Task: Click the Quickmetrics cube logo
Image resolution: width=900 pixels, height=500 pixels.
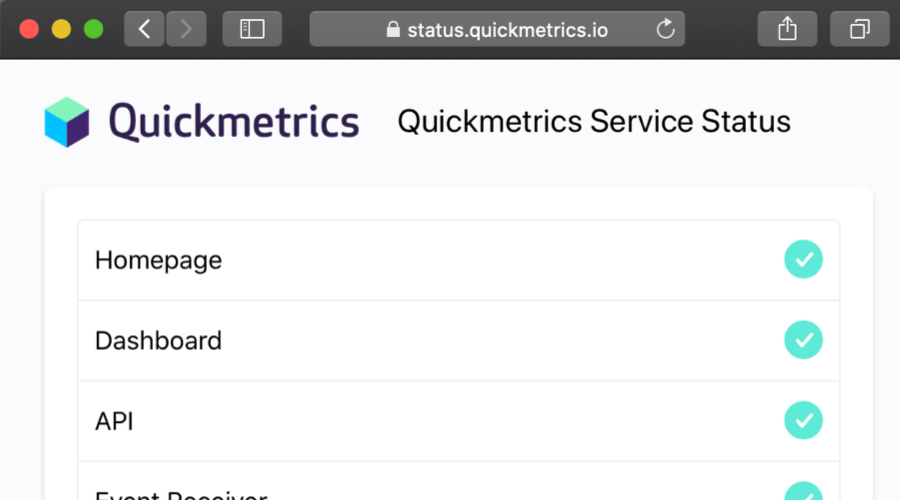Action: point(67,122)
